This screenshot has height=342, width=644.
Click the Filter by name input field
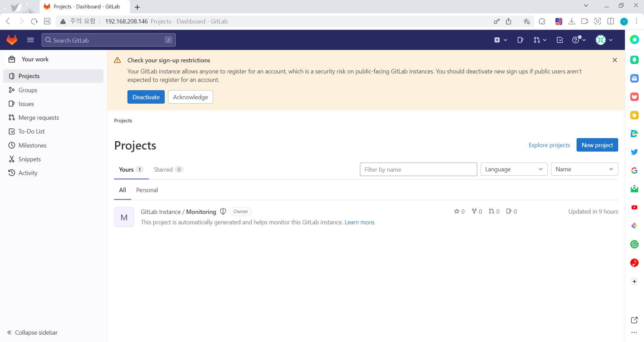click(418, 169)
